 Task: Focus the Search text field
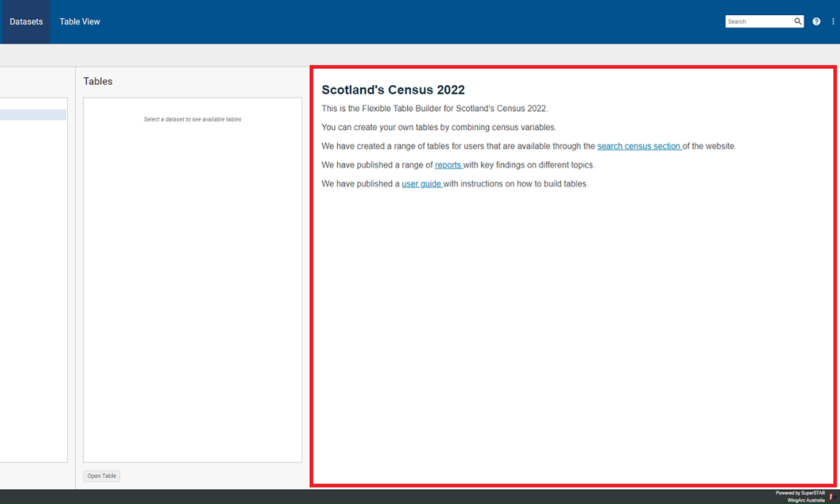click(759, 21)
